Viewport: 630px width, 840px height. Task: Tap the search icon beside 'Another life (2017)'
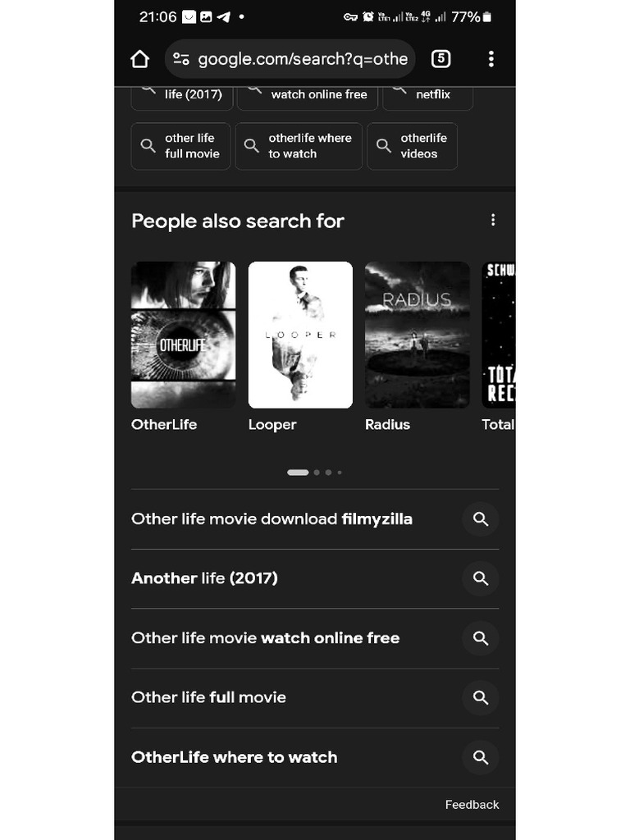click(481, 578)
